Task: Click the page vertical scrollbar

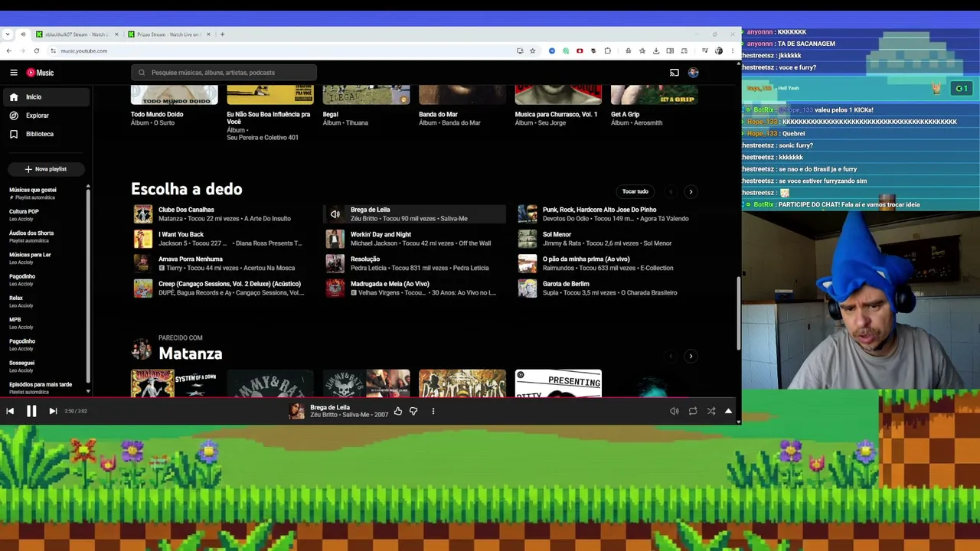Action: pyautogui.click(x=738, y=314)
